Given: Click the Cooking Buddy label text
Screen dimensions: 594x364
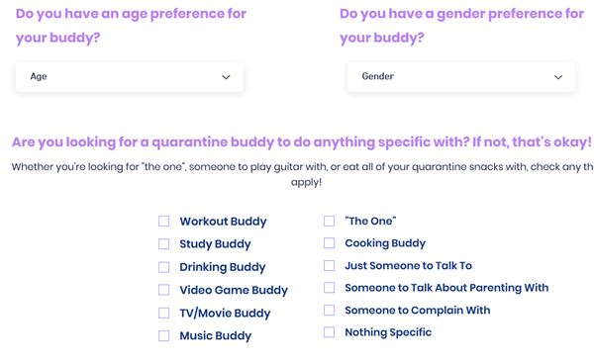Looking at the screenshot, I should 385,243.
